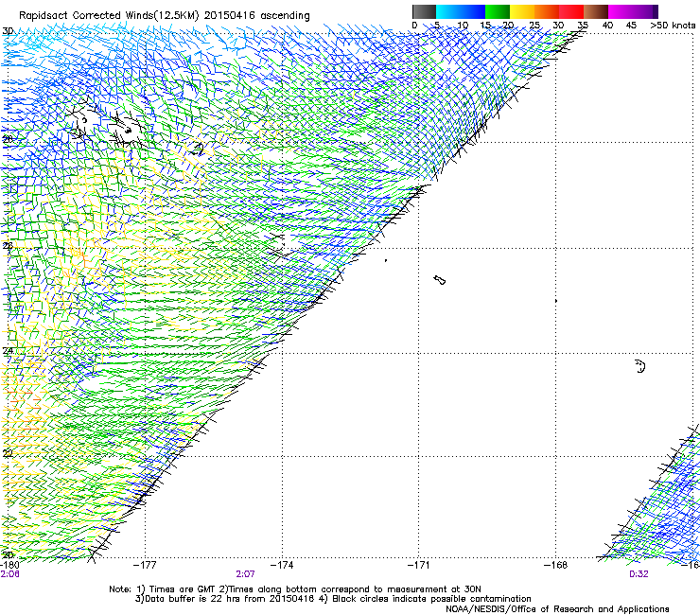This screenshot has width=700, height=615.
Task: Click the longitude label "-174"
Action: pyautogui.click(x=282, y=566)
